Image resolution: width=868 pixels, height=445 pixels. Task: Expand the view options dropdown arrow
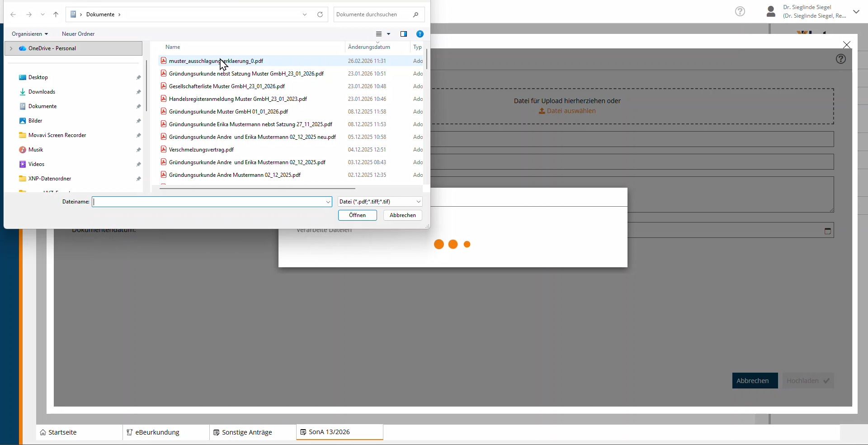[388, 34]
